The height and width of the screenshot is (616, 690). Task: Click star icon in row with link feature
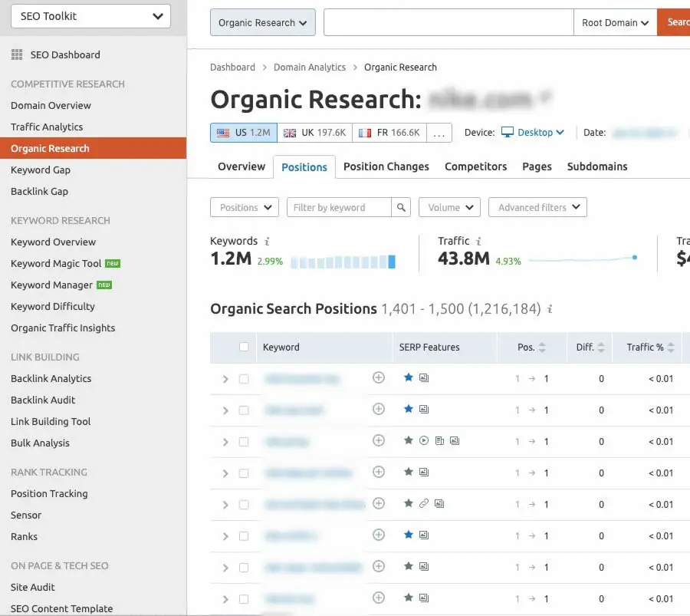click(409, 502)
